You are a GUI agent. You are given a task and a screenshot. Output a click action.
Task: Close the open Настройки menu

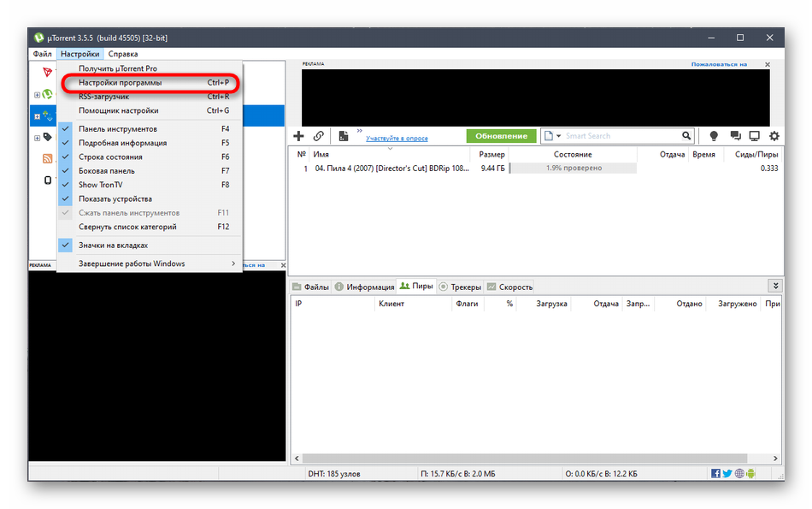pos(79,54)
